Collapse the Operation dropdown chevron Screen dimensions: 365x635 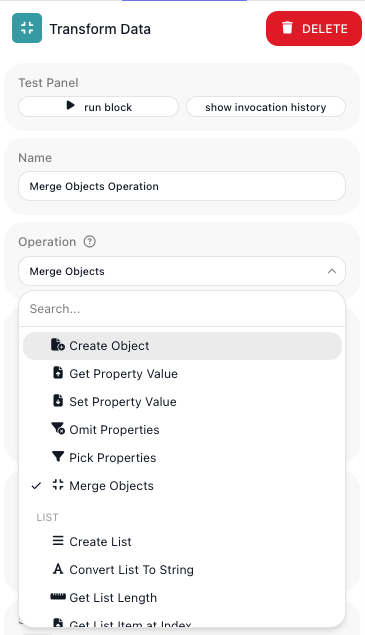pos(332,271)
